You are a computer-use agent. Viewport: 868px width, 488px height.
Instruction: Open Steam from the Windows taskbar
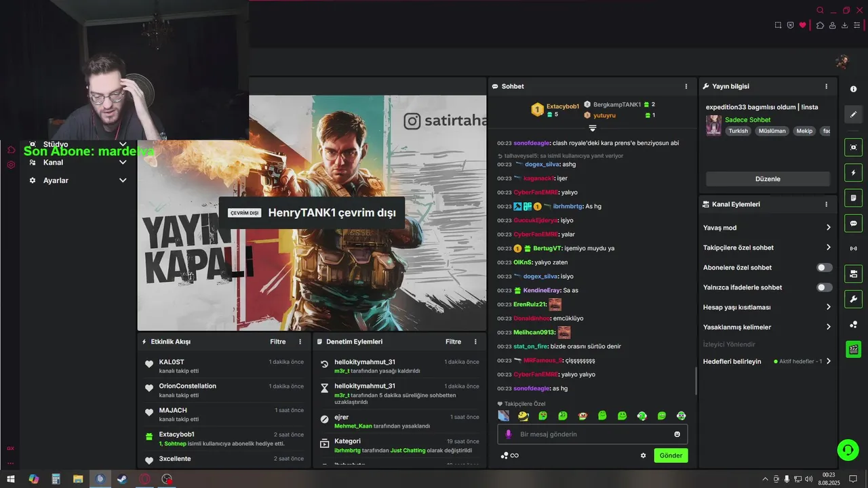(x=122, y=479)
